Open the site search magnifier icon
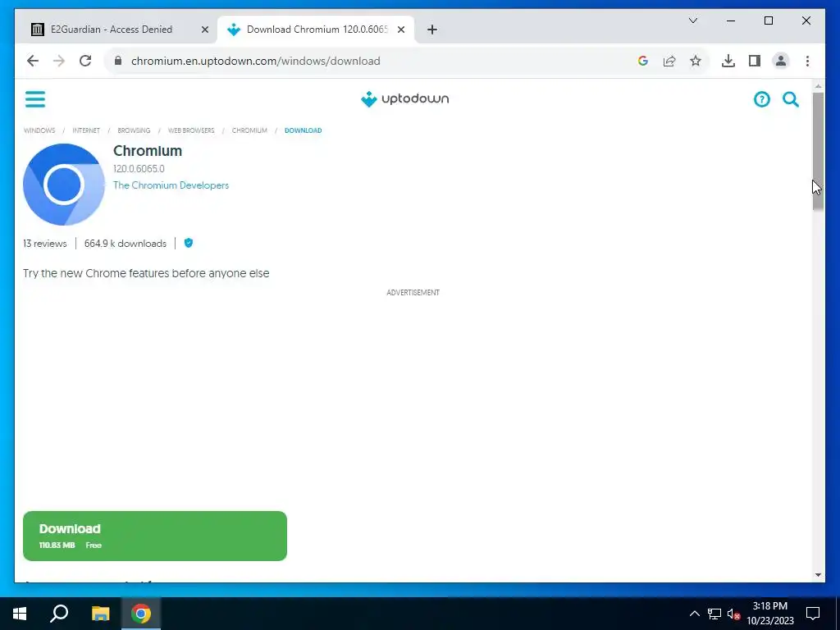840x630 pixels. coord(791,99)
